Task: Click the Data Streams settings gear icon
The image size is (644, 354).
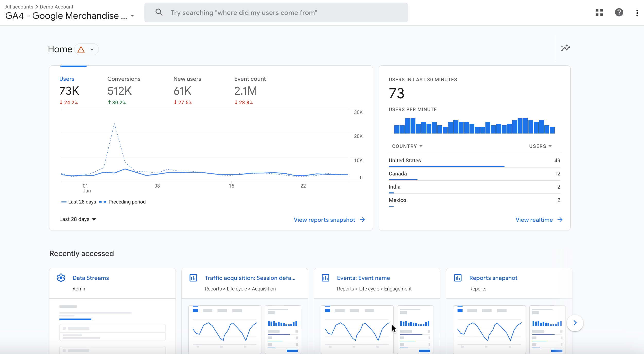Action: coord(61,278)
